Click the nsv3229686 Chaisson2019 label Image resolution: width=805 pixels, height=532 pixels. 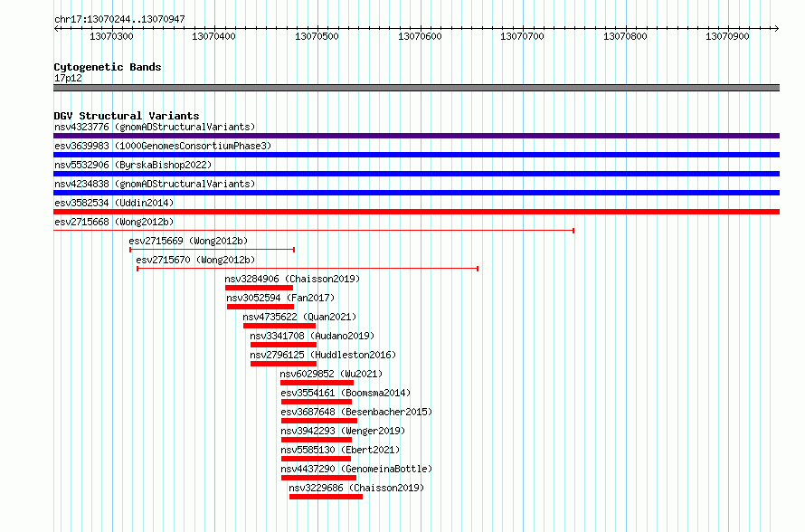point(356,488)
